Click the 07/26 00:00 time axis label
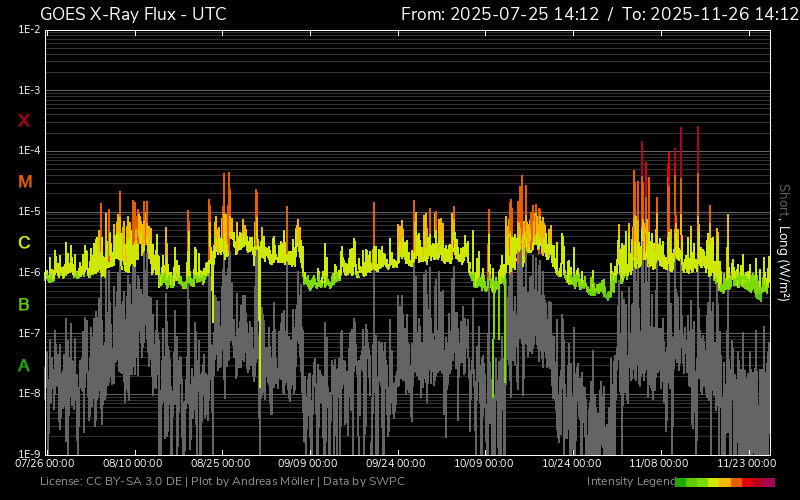Image resolution: width=800 pixels, height=500 pixels. pos(45,464)
